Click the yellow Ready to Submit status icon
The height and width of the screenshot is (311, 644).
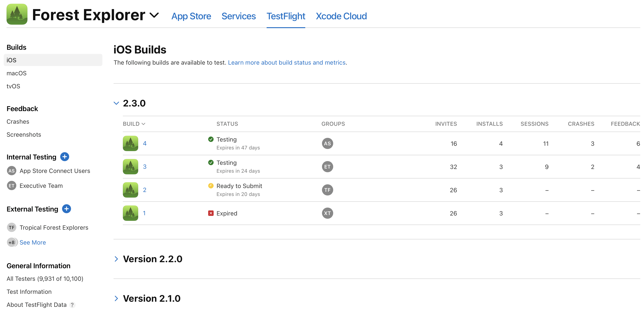click(211, 186)
